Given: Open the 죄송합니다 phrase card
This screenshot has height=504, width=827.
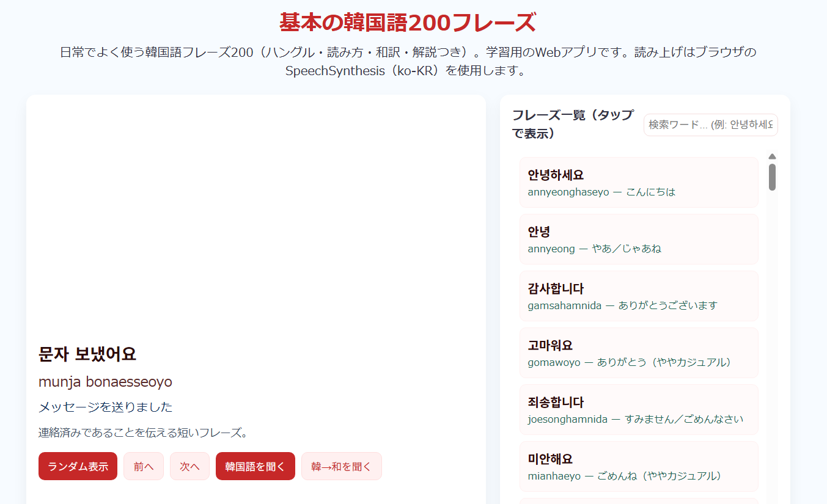Looking at the screenshot, I should click(639, 409).
